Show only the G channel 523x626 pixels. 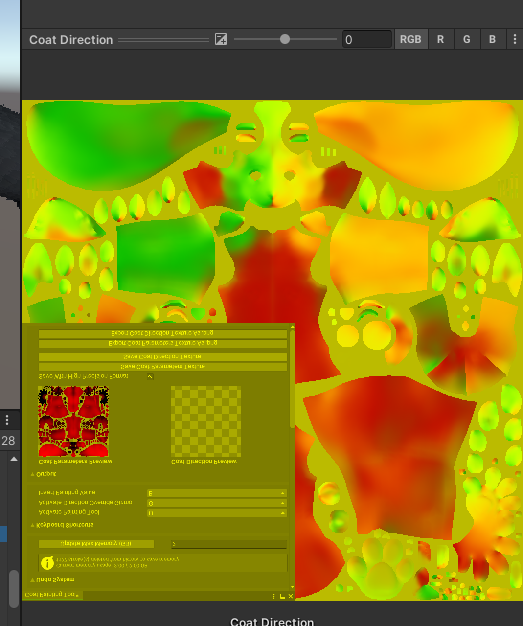coord(466,39)
